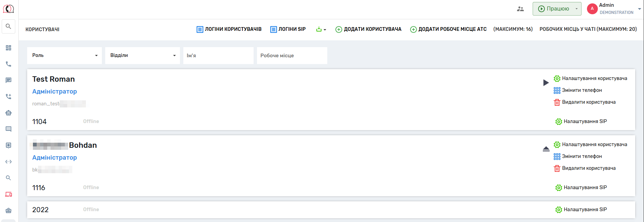Click the robot icon in the left sidebar
Screen dimensions: 644x222
pyautogui.click(x=8, y=113)
